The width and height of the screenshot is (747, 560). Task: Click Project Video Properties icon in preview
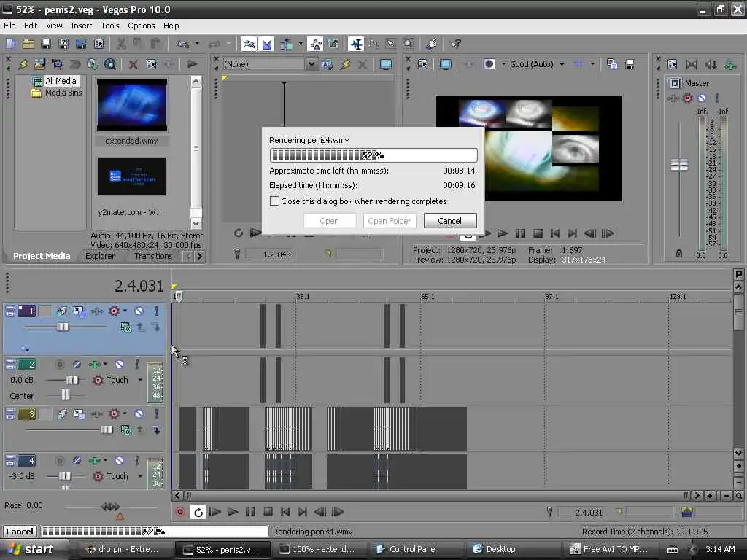(422, 64)
